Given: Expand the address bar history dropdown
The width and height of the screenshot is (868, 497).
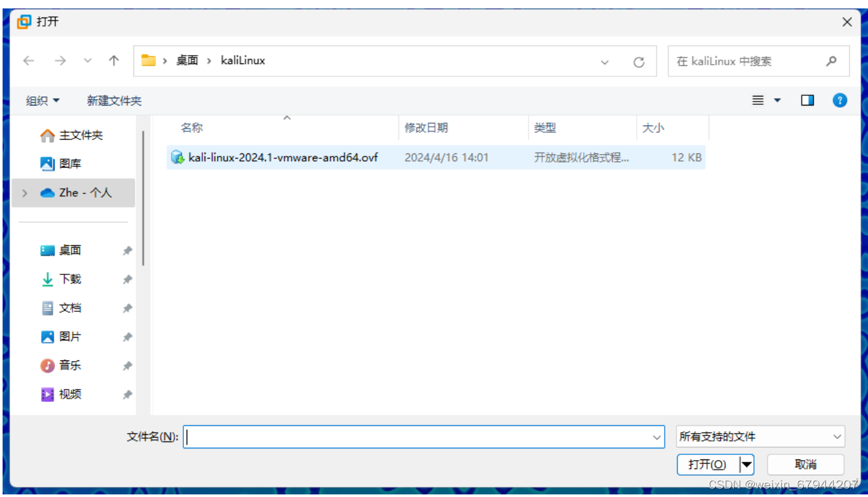Looking at the screenshot, I should click(x=605, y=62).
